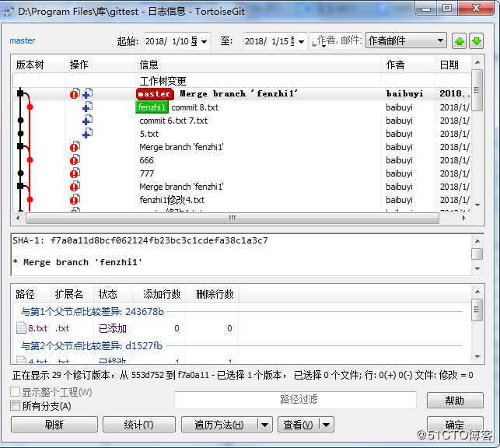Select the 8.txt file row

[x=124, y=328]
